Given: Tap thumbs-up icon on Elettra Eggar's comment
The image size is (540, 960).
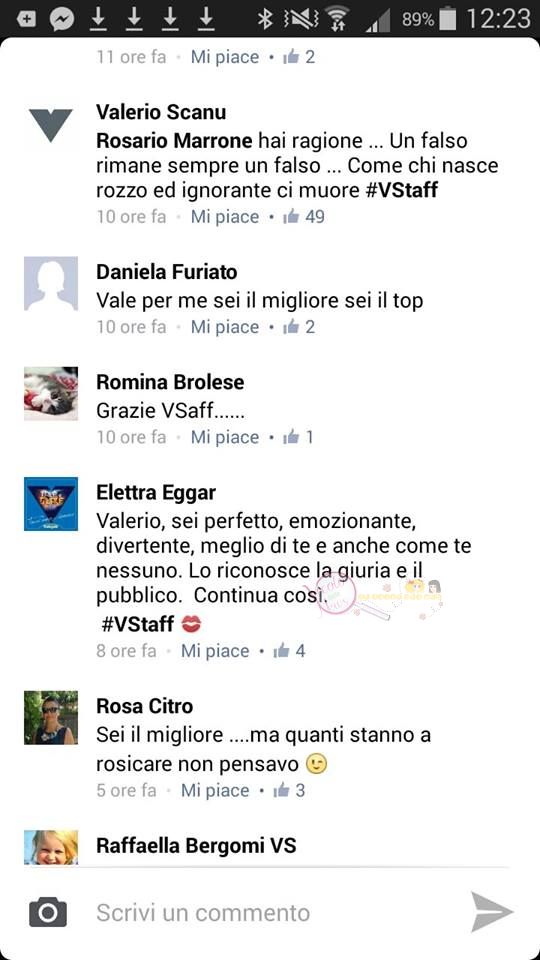Looking at the screenshot, I should [282, 651].
